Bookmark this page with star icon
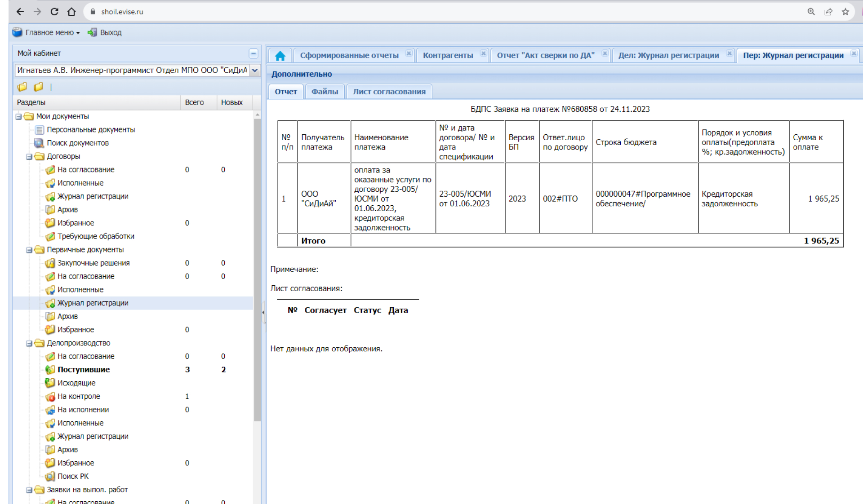The width and height of the screenshot is (863, 504). (x=845, y=12)
